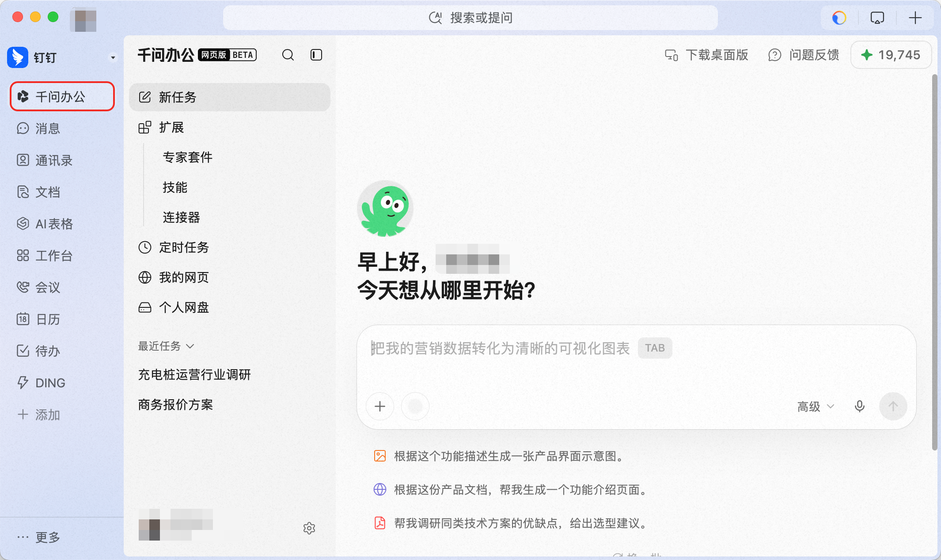Screen dimensions: 941x560
Task: Click the TAB suggestion chip
Action: (x=655, y=348)
